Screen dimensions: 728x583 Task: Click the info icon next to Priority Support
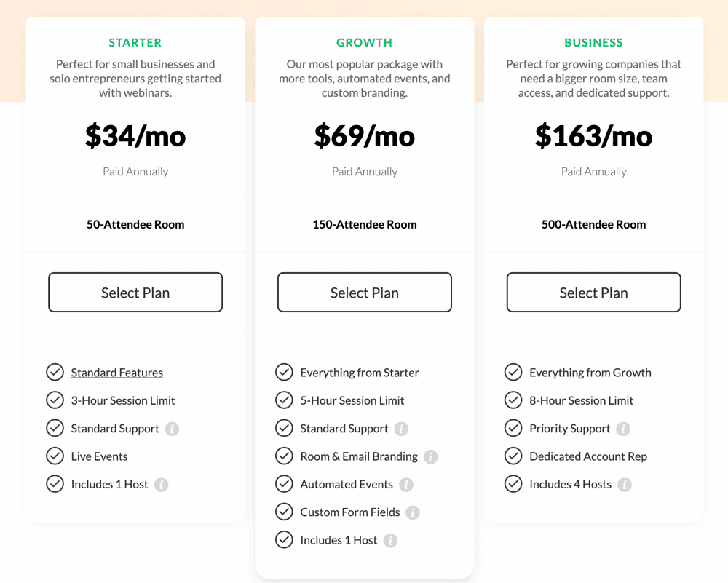(x=624, y=429)
